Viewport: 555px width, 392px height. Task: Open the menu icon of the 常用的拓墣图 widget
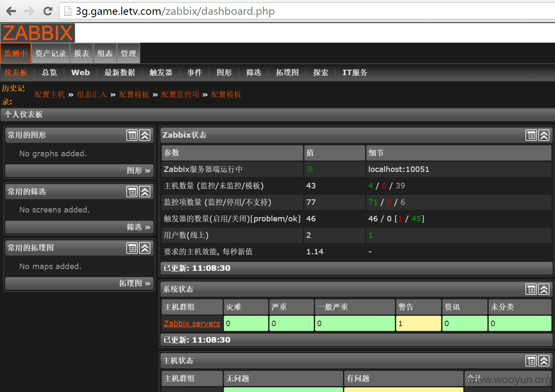[x=132, y=248]
